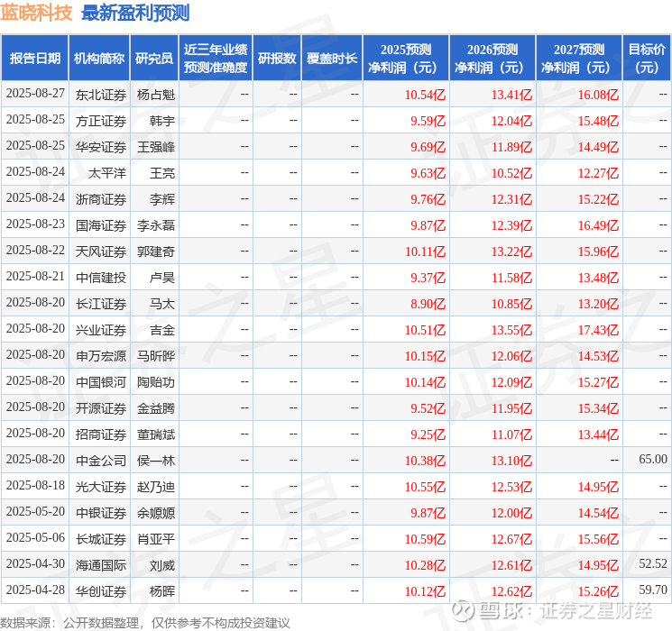The height and width of the screenshot is (631, 672).
Task: Click the 国海证券 institution cell
Action: [x=101, y=225]
